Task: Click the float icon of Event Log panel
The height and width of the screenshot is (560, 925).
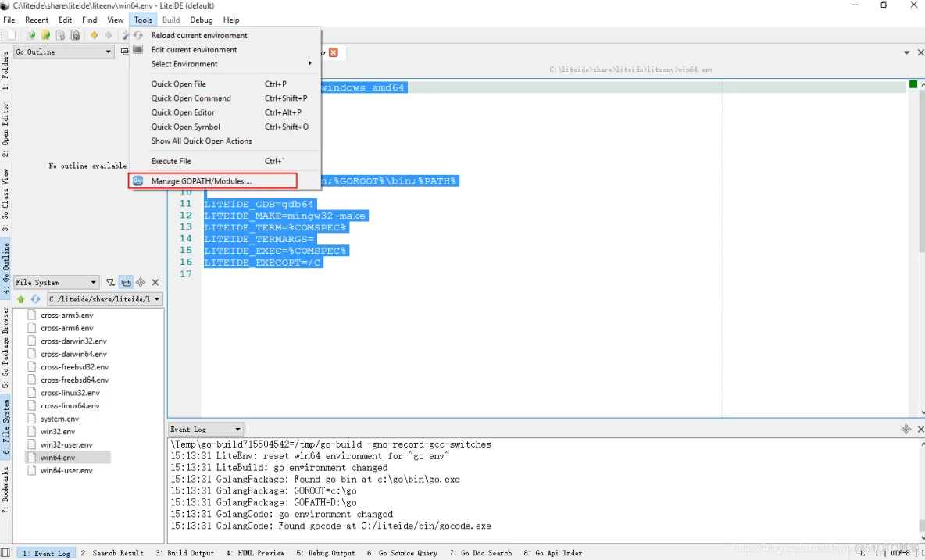Action: point(906,429)
